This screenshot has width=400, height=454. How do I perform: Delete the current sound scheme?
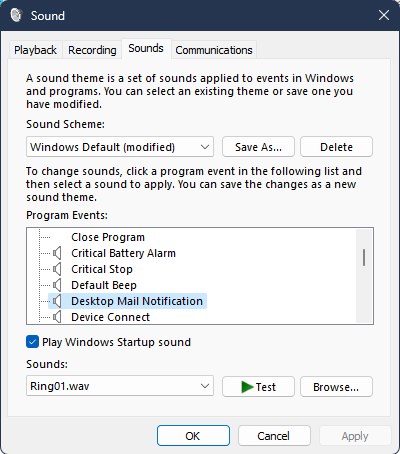click(x=336, y=147)
